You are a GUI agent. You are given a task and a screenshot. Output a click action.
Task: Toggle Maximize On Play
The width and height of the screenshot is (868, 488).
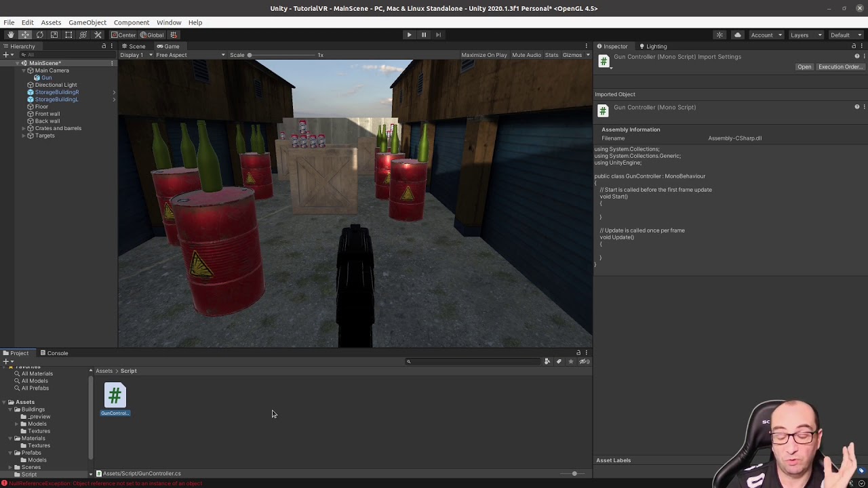click(x=484, y=55)
